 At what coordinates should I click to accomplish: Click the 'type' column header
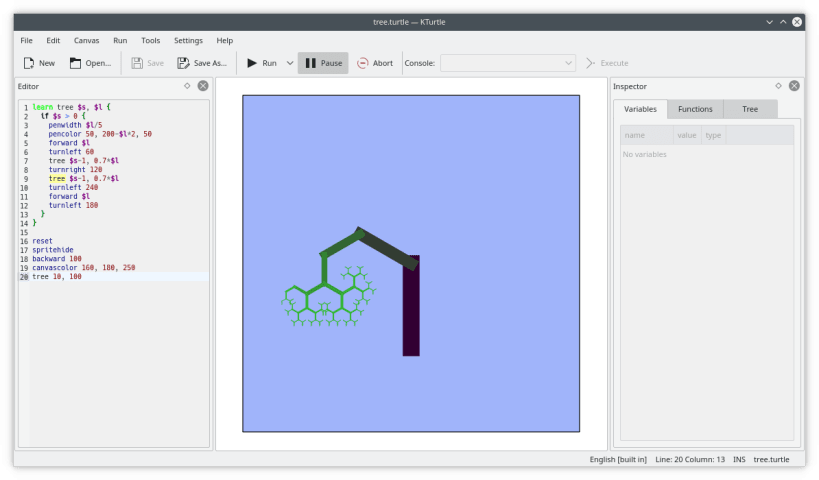[713, 135]
